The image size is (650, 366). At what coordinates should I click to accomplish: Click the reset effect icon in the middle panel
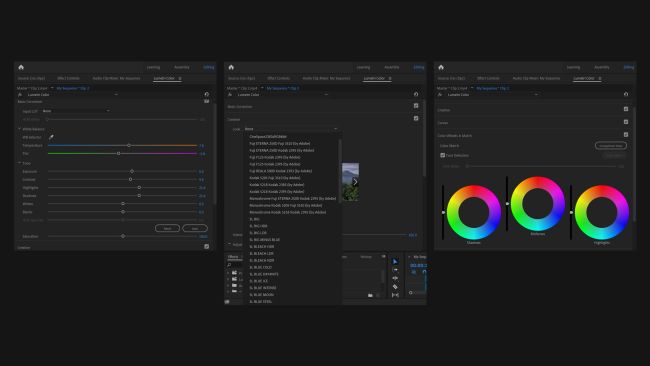416,95
